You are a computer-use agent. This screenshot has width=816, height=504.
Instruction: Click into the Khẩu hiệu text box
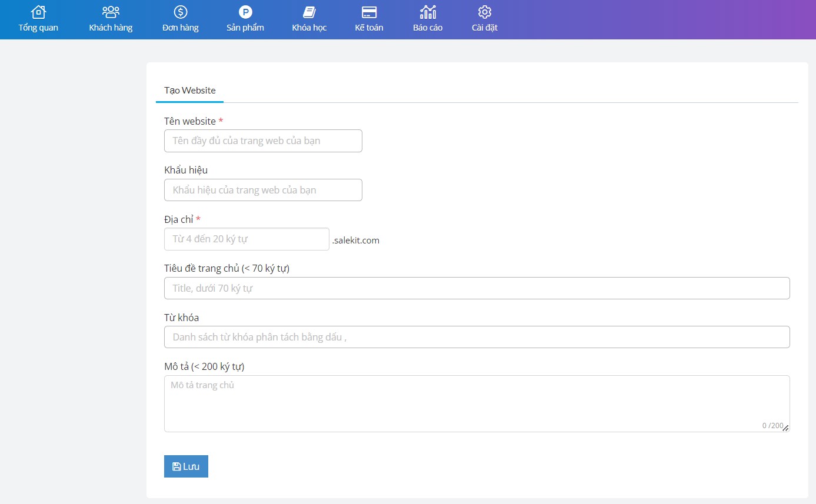pos(263,190)
